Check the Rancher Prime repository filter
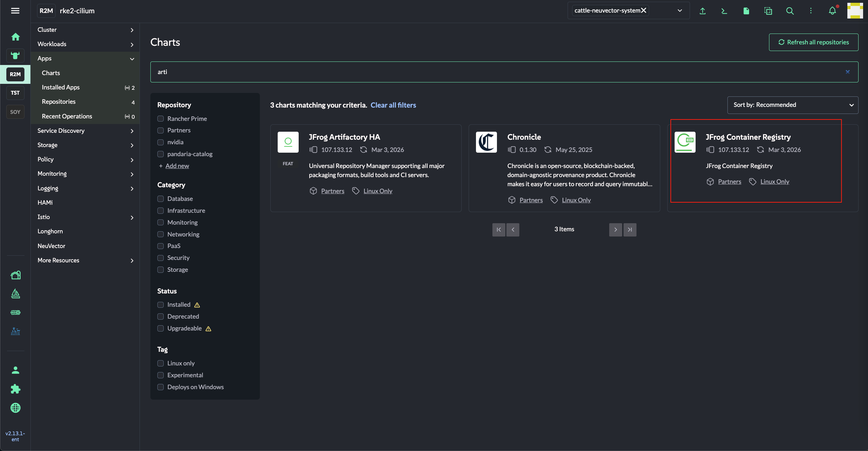868x451 pixels. 161,119
